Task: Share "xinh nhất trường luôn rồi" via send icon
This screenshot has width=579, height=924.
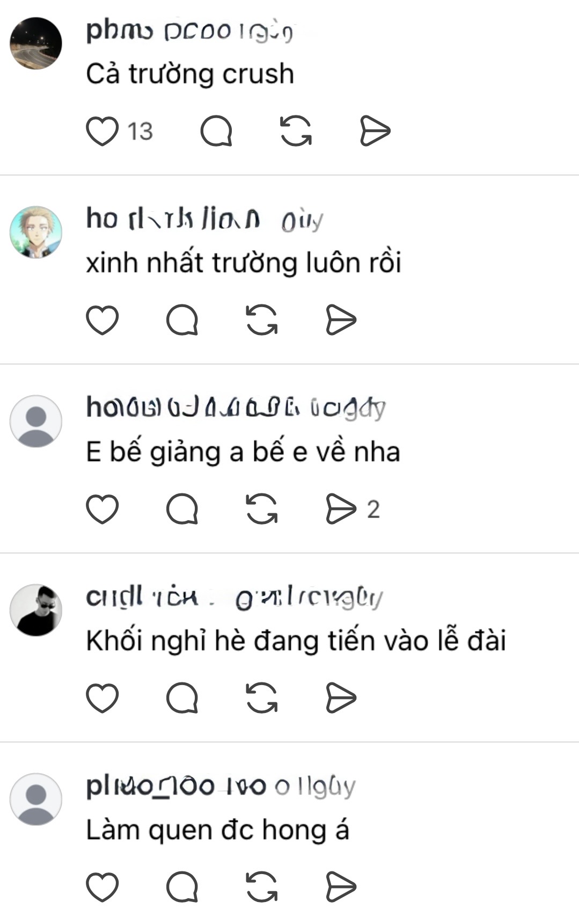Action: pyautogui.click(x=341, y=320)
